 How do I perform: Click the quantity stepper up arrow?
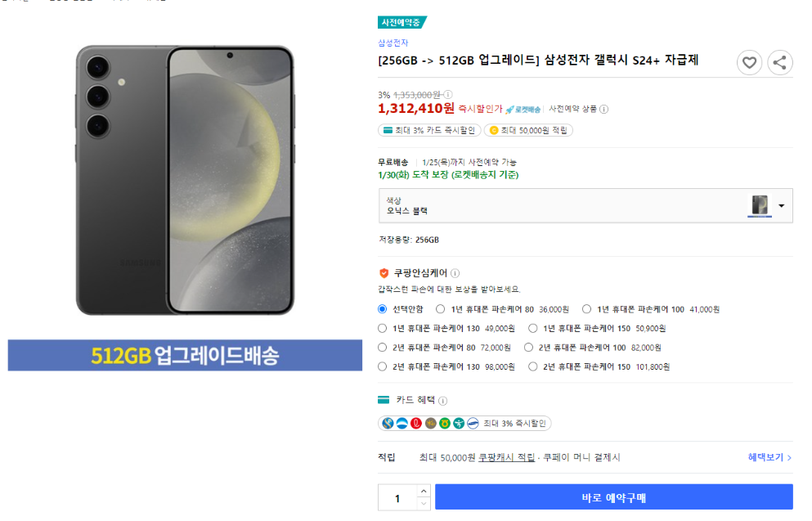point(423,492)
